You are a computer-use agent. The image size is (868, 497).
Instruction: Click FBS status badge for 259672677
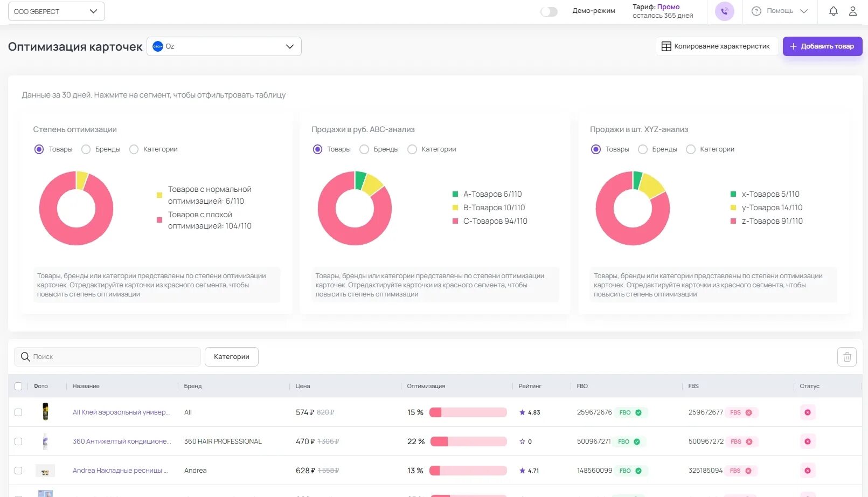click(741, 412)
